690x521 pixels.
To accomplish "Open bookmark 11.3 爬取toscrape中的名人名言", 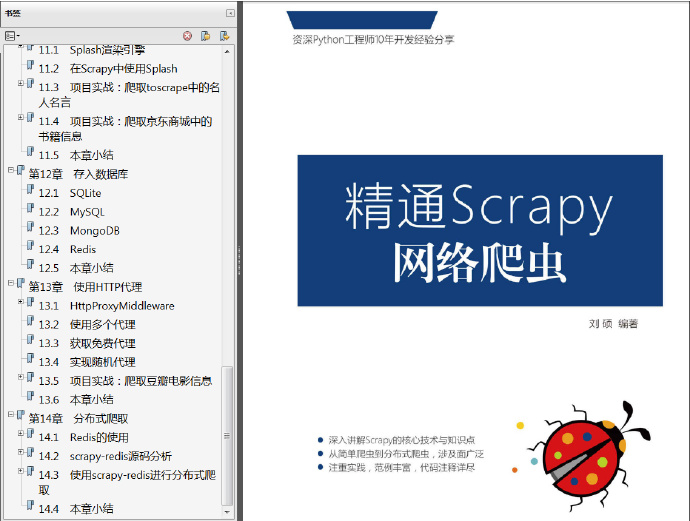I will (129, 95).
